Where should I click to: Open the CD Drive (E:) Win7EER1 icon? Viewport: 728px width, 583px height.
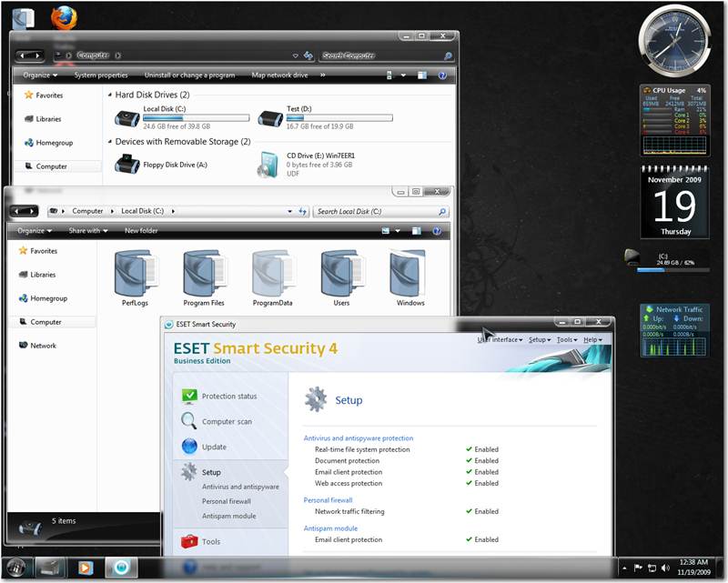pos(268,165)
